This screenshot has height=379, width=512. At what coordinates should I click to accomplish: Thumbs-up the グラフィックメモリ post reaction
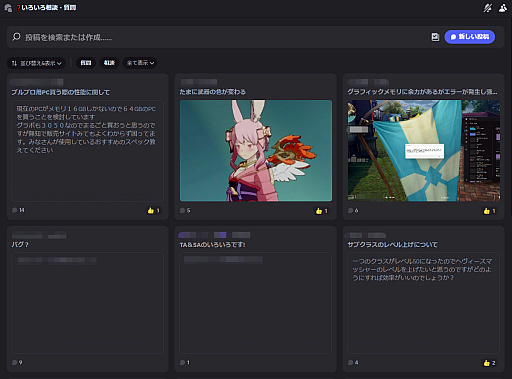489,211
